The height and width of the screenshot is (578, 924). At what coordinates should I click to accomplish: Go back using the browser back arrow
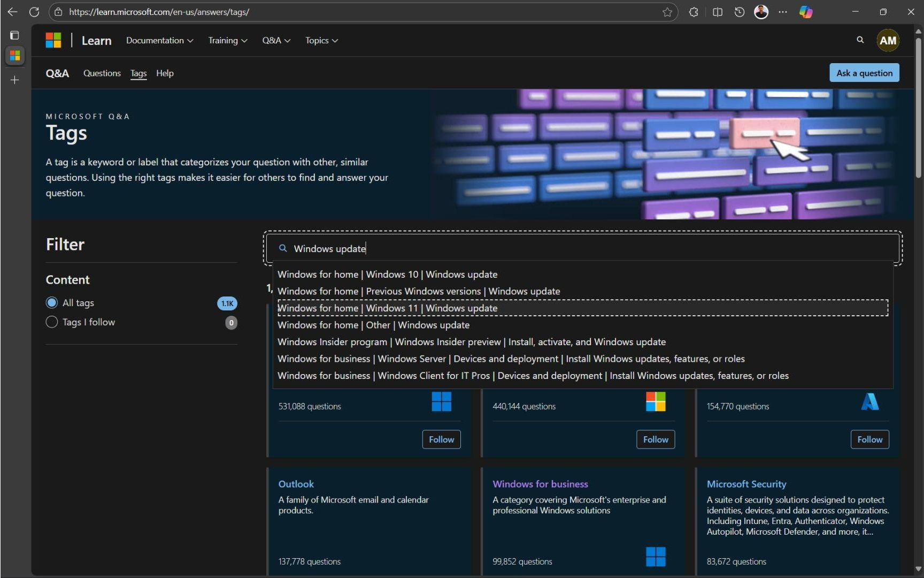12,12
